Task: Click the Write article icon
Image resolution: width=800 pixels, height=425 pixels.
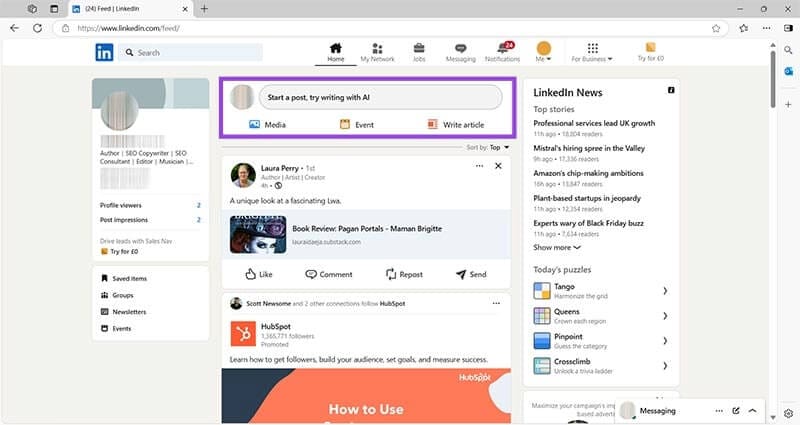Action: (x=432, y=124)
